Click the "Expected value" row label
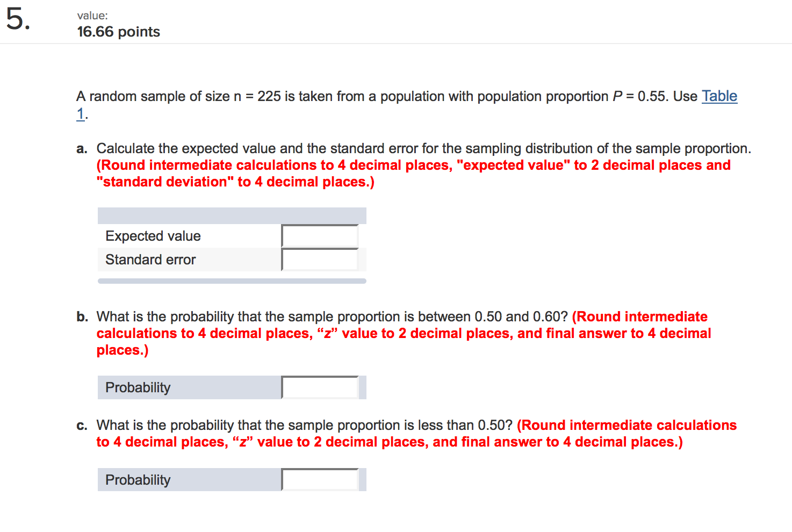 pos(153,236)
